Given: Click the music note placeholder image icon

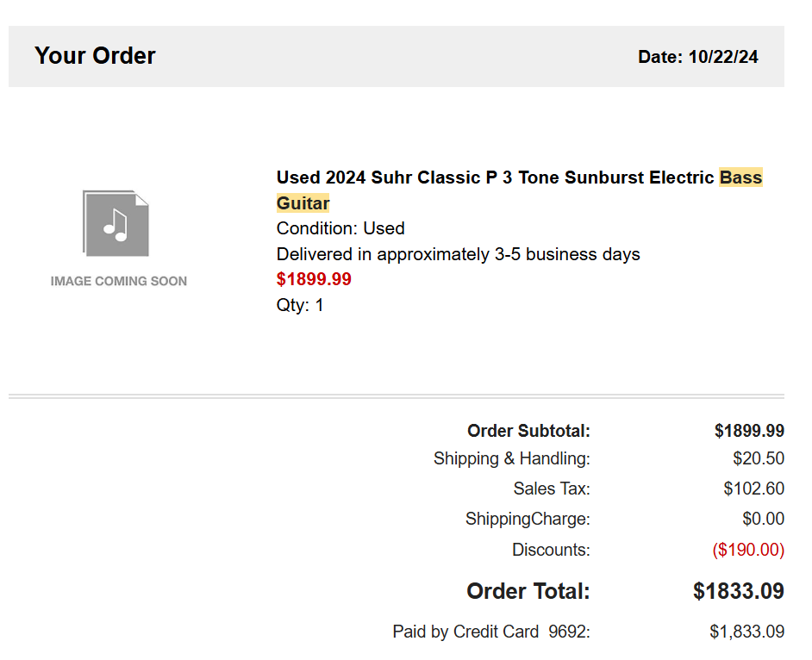Looking at the screenshot, I should coord(116,223).
